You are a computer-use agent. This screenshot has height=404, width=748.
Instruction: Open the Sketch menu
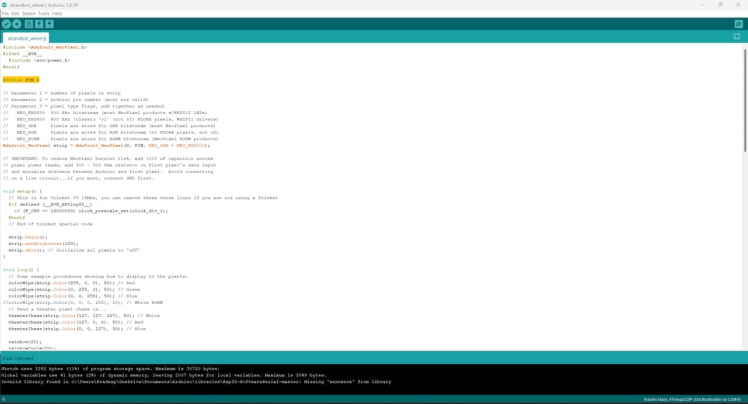pos(29,13)
